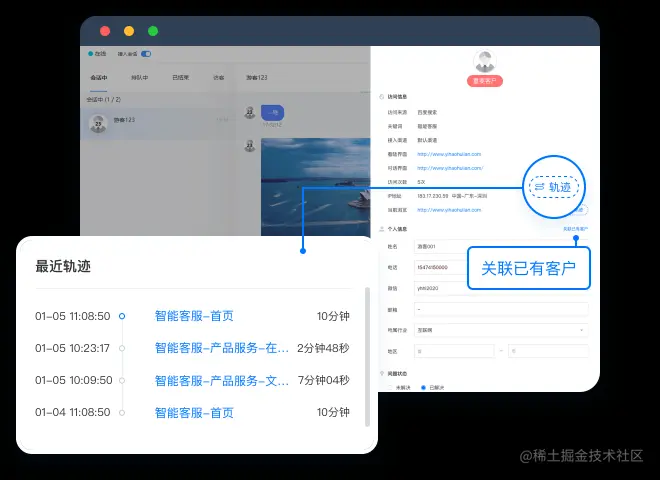Viewport: 660px width, 480px height.
Task: Click the 会话中 (1 / 2) count label
Action: 104,100
